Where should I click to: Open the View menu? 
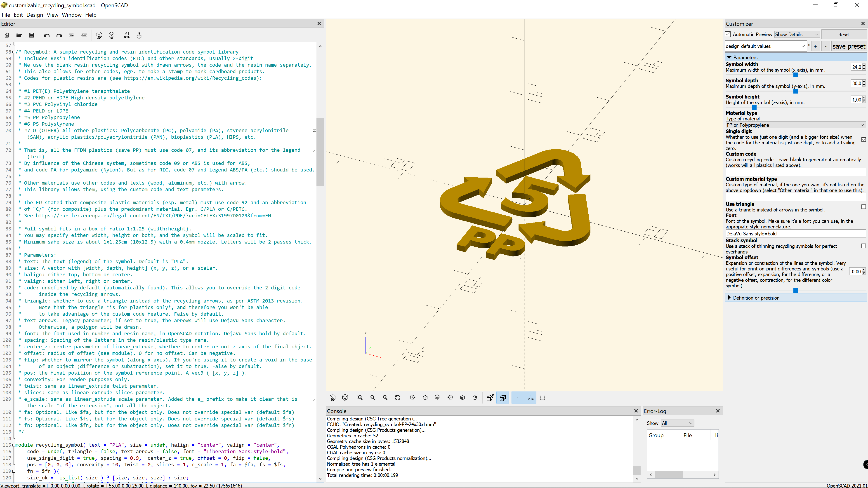click(53, 15)
